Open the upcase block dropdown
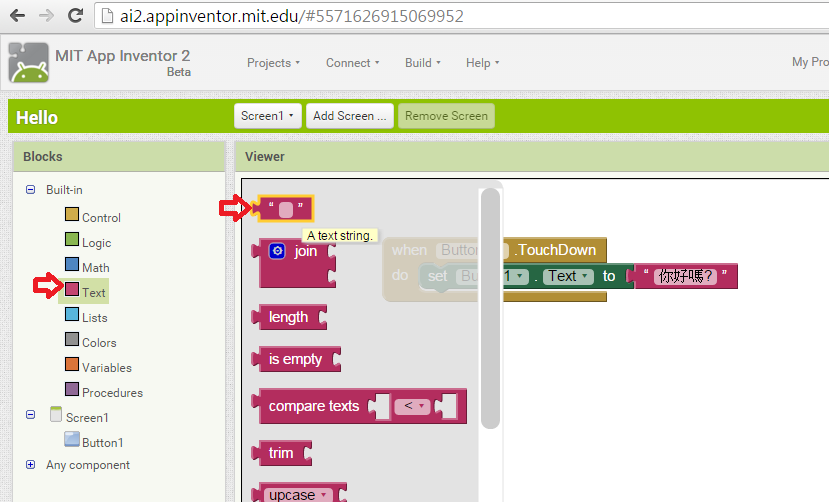 tap(298, 495)
